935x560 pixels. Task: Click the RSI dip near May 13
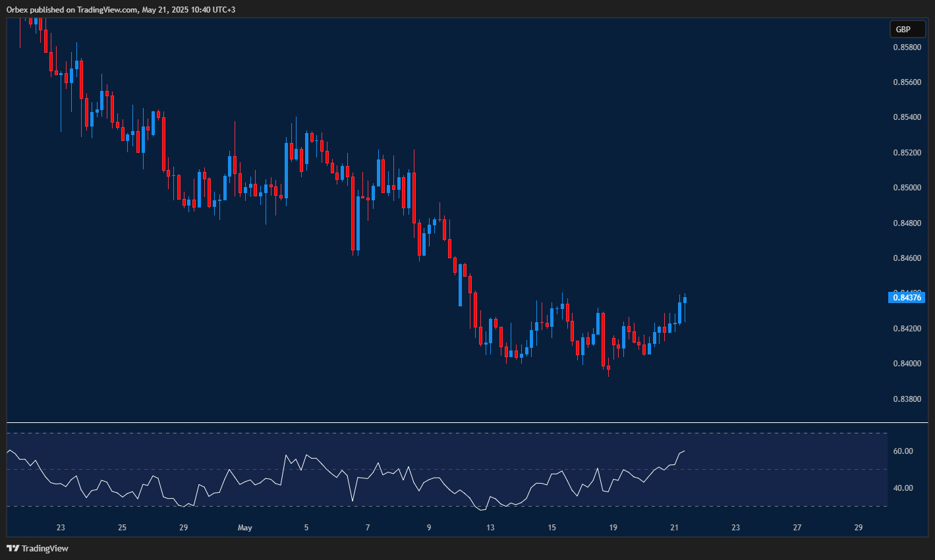click(480, 509)
